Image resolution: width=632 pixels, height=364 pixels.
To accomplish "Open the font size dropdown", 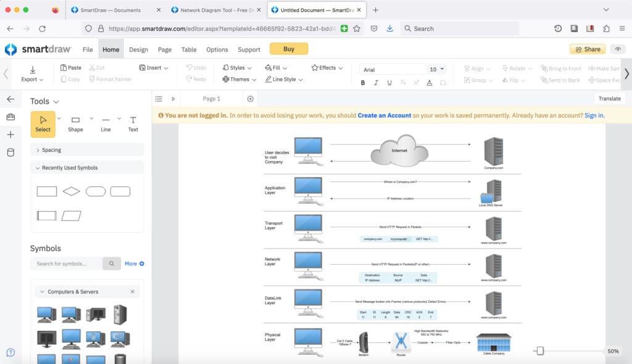I will coord(443,70).
